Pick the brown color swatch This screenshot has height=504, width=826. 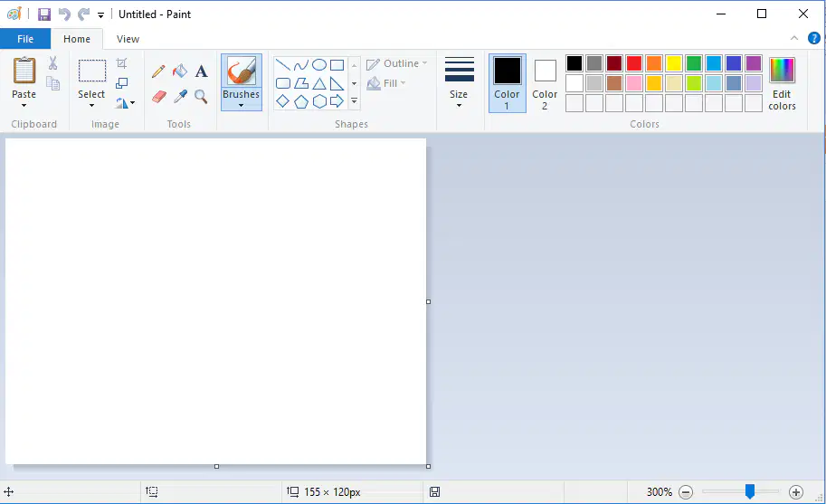coord(614,82)
